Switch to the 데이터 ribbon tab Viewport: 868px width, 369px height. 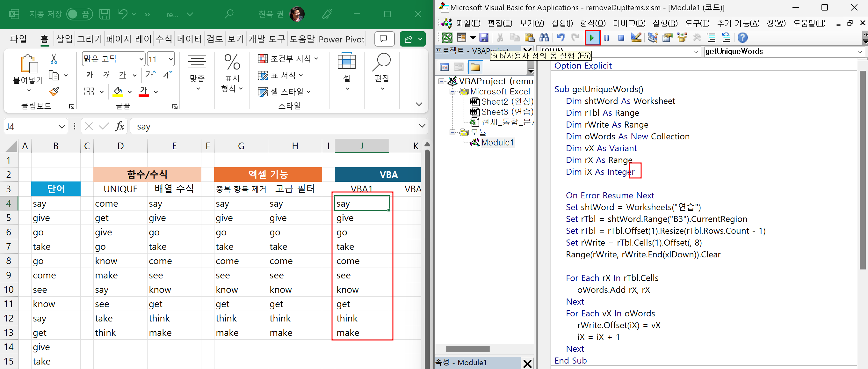tap(189, 39)
